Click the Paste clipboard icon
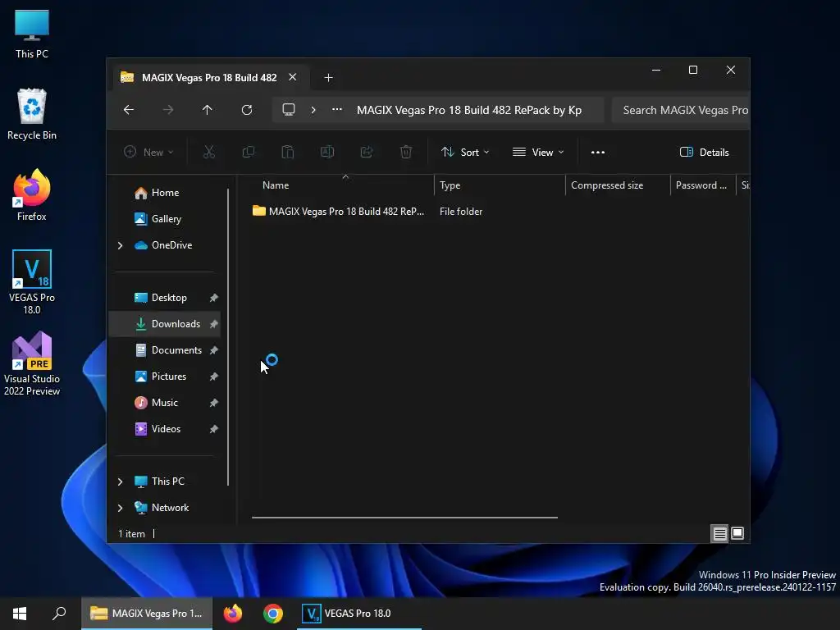This screenshot has width=840, height=630. click(x=288, y=152)
